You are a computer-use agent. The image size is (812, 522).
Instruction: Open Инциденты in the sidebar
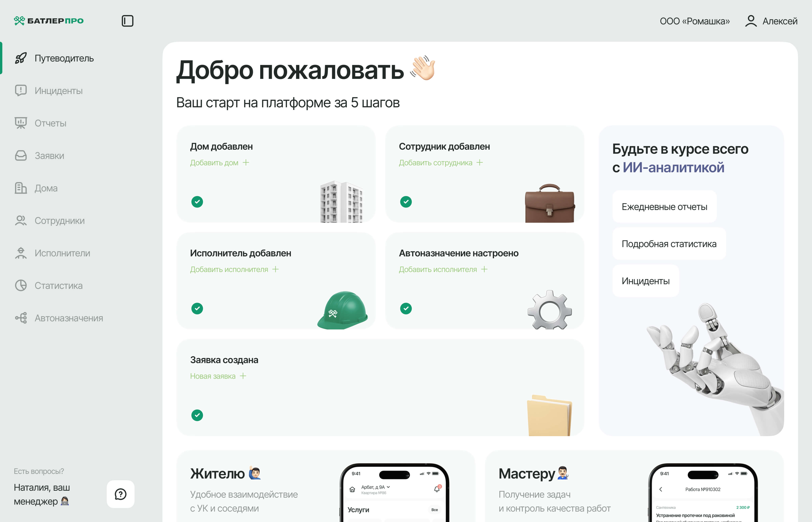tap(58, 91)
